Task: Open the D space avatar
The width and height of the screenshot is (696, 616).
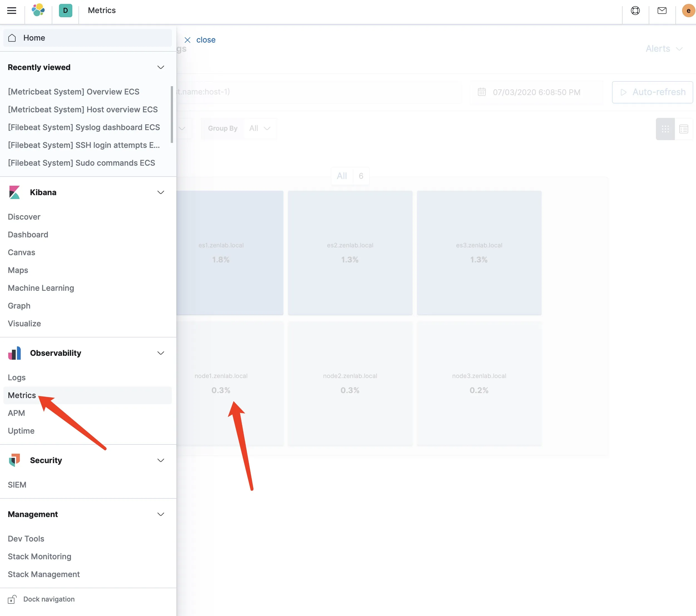Action: point(65,11)
